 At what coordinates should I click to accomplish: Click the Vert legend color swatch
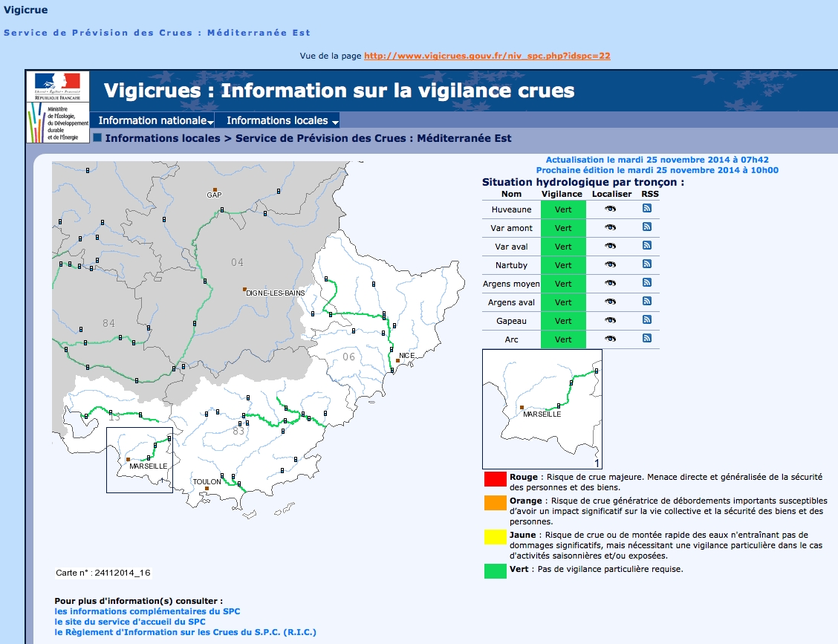point(496,571)
